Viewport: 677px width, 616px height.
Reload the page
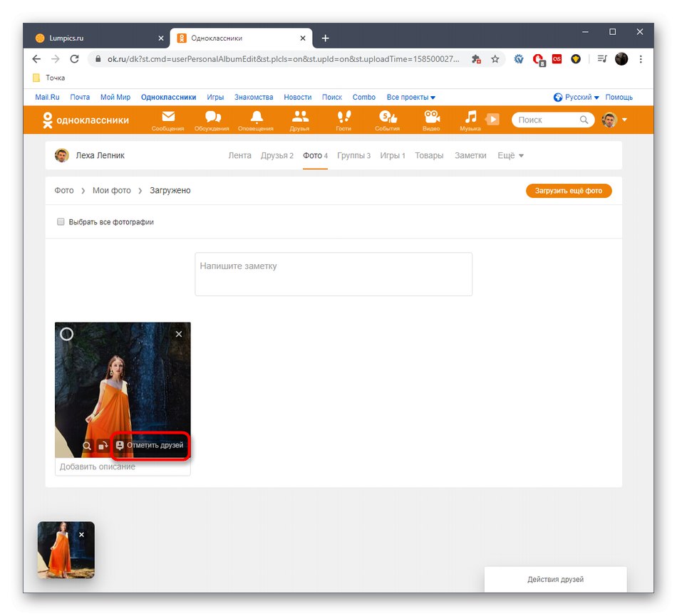tap(74, 59)
